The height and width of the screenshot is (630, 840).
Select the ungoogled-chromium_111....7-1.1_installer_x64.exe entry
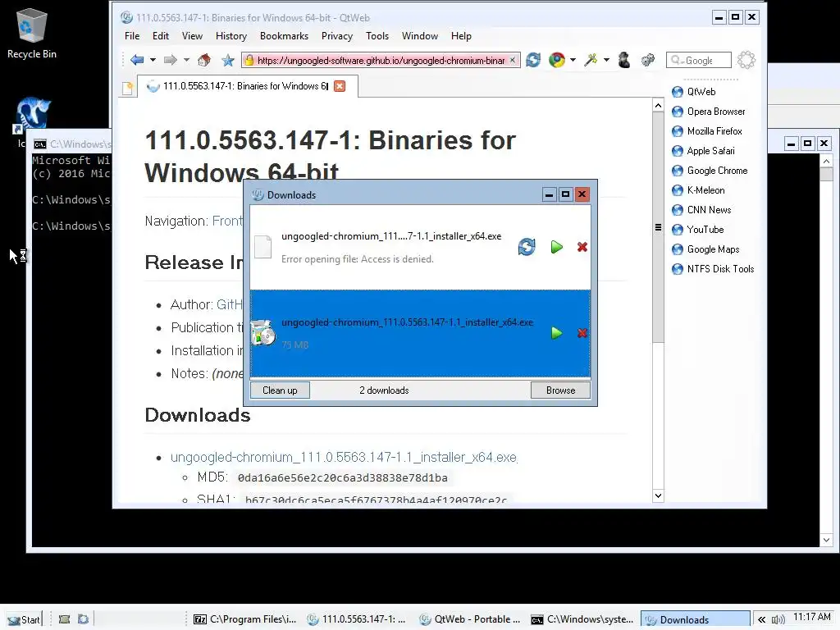(x=421, y=247)
